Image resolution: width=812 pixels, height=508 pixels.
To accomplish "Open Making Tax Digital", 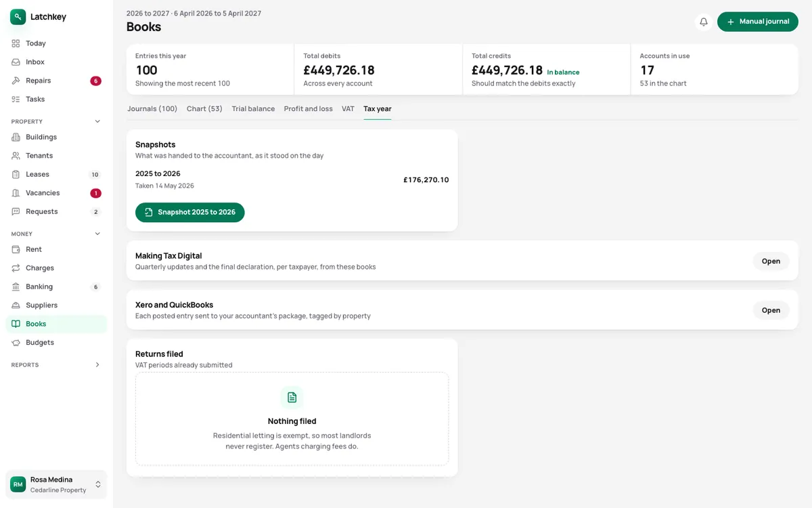I will [x=771, y=261].
